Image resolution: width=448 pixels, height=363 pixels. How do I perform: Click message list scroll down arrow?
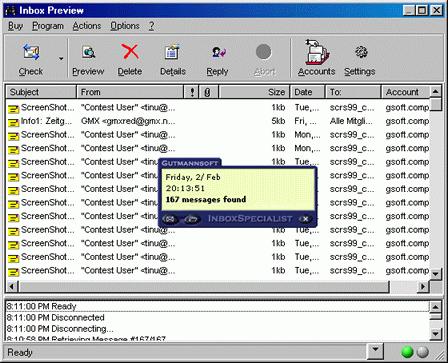436,274
